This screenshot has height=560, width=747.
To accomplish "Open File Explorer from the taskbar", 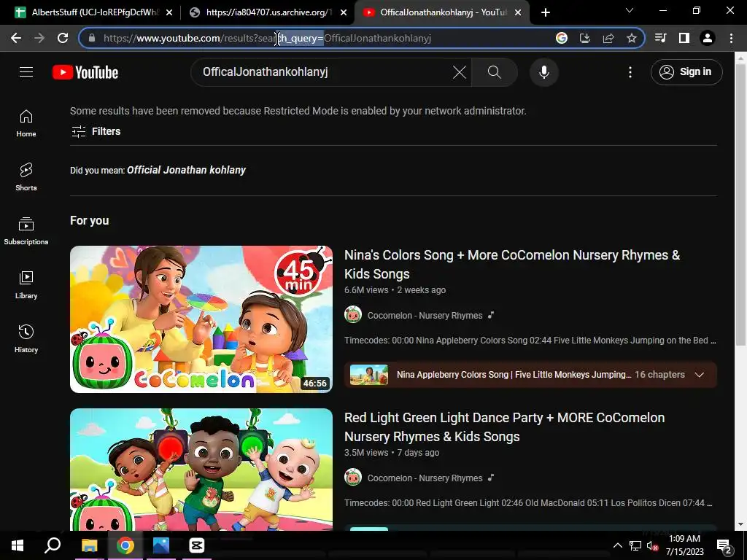I will click(x=89, y=545).
